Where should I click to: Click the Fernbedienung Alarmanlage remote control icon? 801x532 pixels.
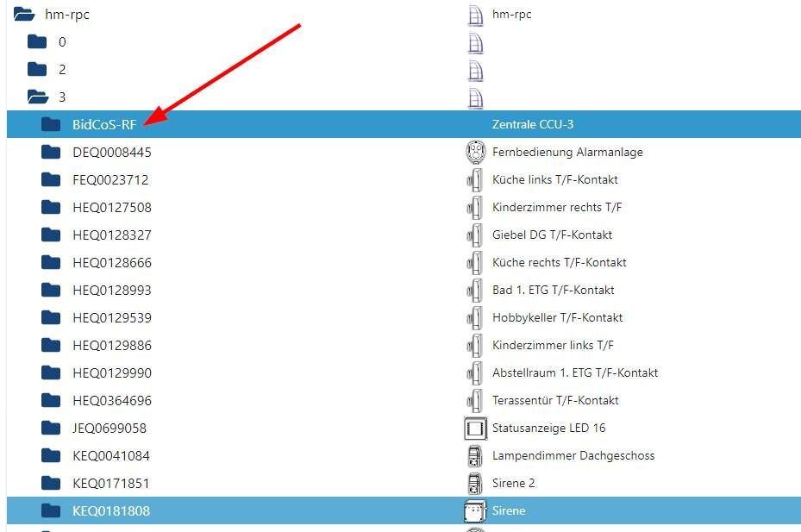coord(475,152)
